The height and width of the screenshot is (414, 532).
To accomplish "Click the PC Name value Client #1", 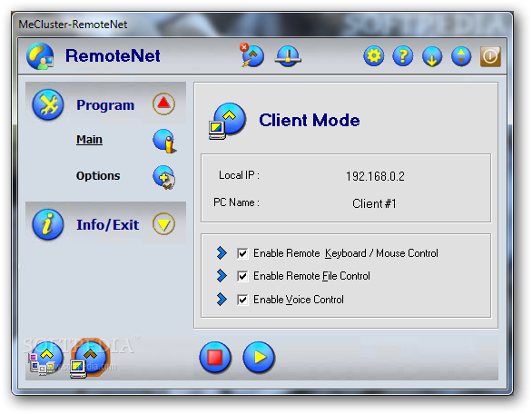I will [374, 203].
